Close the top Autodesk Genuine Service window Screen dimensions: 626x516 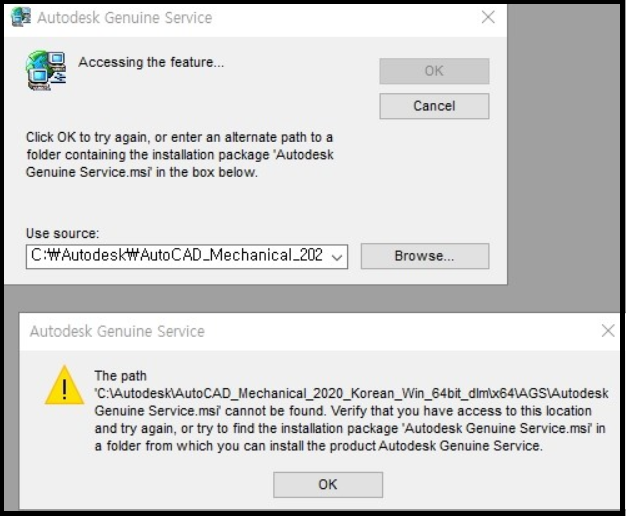[488, 18]
